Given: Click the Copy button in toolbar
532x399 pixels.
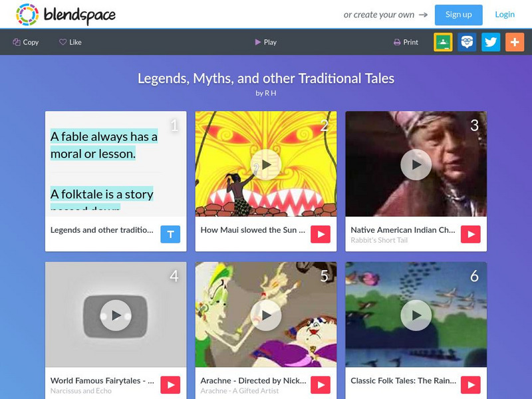Looking at the screenshot, I should point(26,42).
